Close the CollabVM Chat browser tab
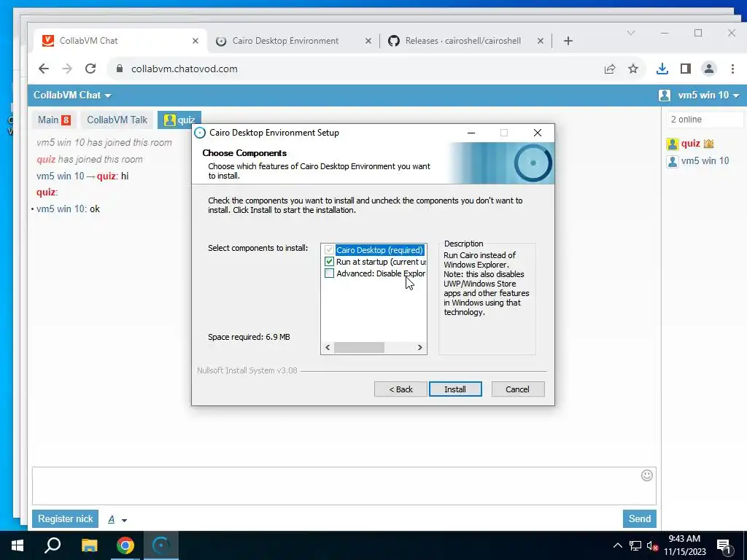The image size is (747, 560). click(196, 41)
